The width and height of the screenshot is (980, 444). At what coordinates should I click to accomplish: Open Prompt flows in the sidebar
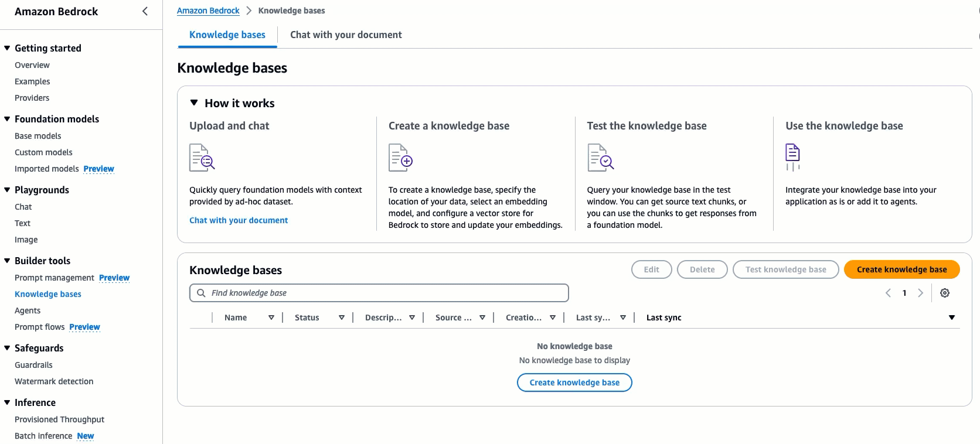pos(40,327)
